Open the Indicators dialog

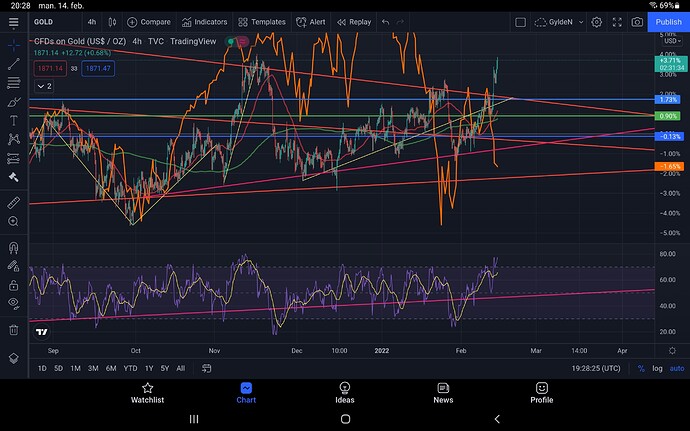[x=204, y=22]
